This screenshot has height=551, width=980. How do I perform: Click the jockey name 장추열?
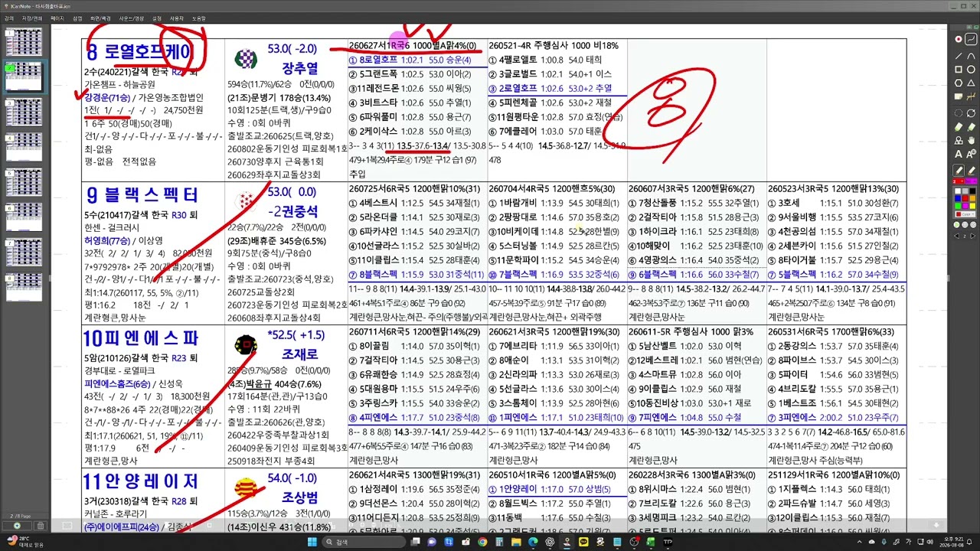300,66
